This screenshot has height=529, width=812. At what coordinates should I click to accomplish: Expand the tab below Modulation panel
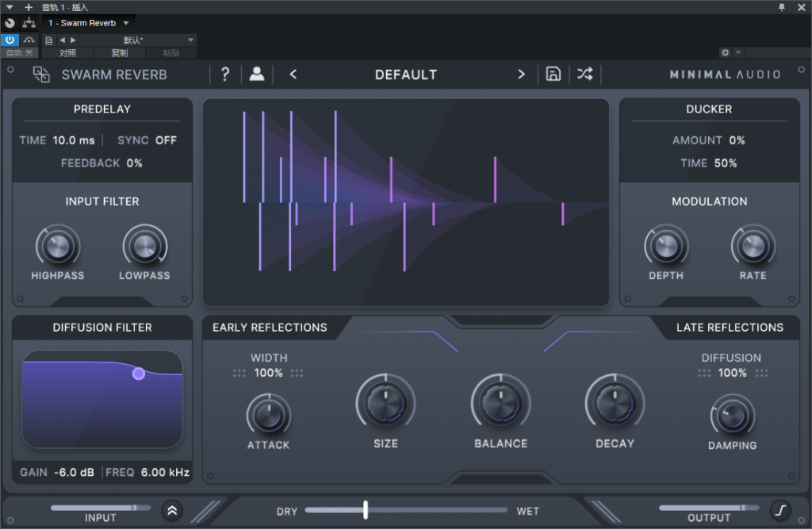pos(709,301)
